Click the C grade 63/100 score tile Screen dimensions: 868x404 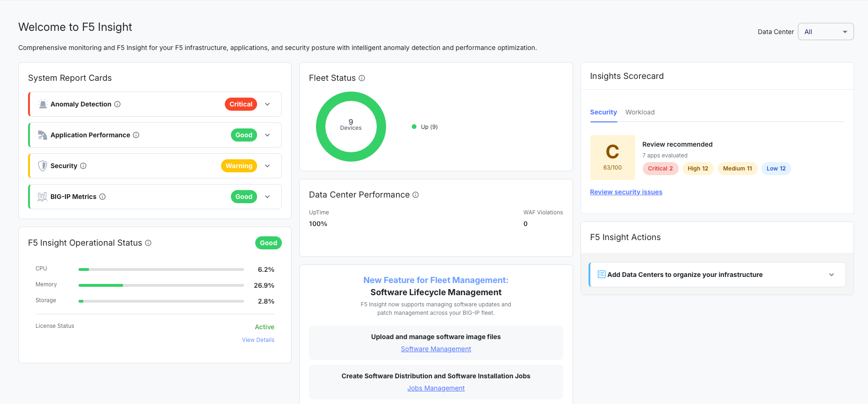tap(612, 157)
